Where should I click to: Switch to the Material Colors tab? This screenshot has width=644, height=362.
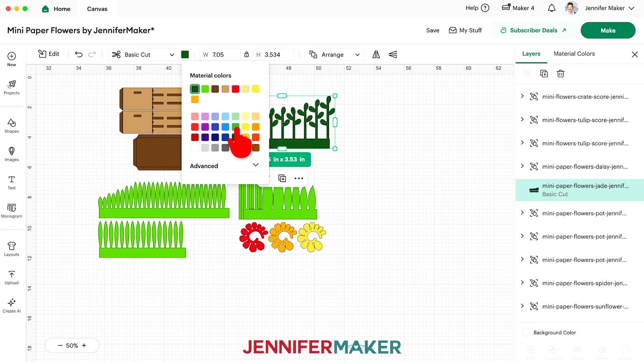574,54
